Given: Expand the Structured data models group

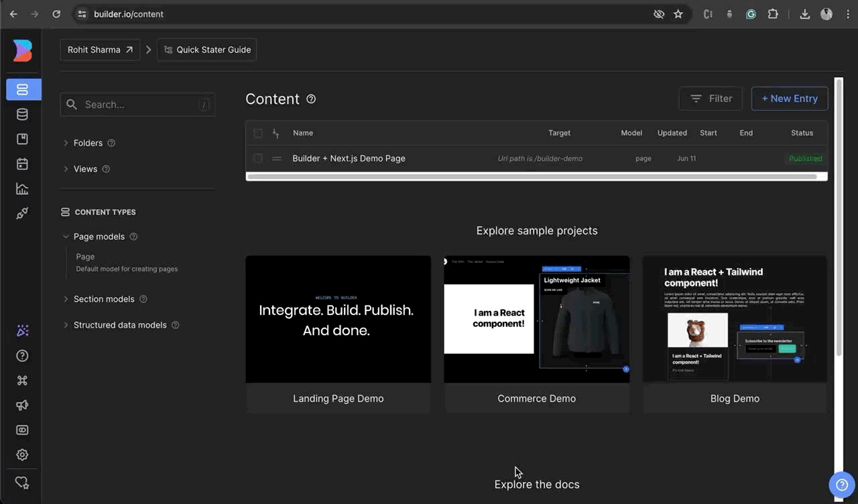Looking at the screenshot, I should tap(66, 325).
